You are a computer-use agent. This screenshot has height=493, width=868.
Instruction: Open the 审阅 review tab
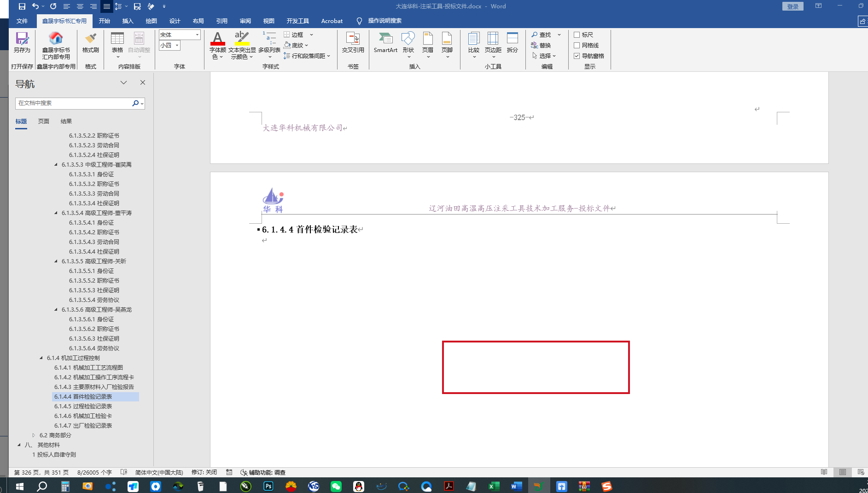[245, 21]
